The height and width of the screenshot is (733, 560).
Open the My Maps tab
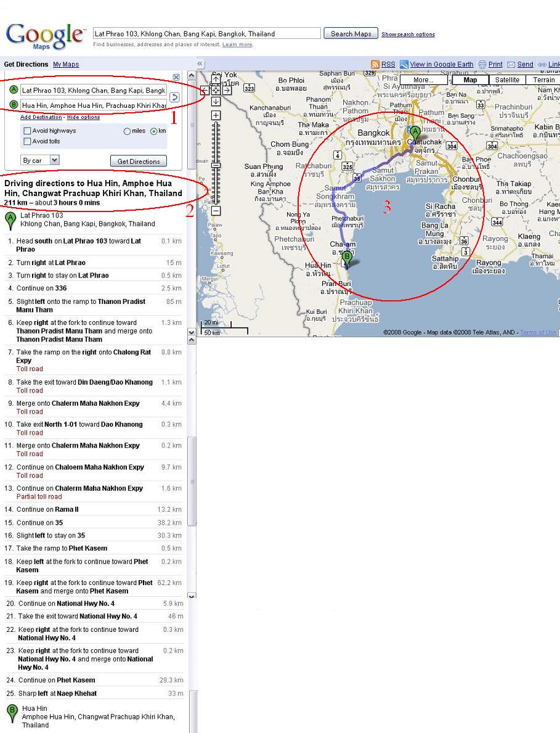[66, 65]
